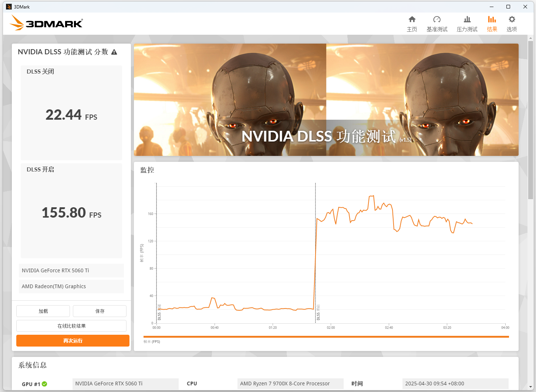The image size is (536, 392).
Task: Click the CPU label in system info
Action: point(192,384)
